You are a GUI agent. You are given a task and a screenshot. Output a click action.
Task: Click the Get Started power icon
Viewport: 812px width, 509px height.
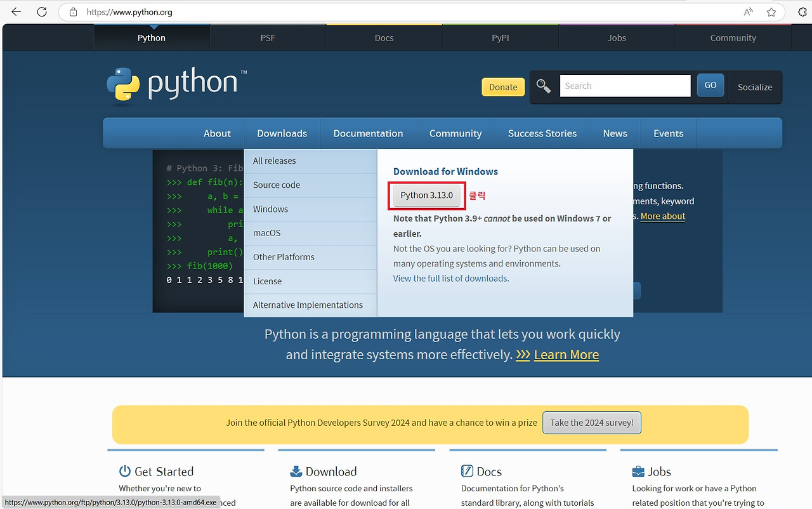pos(125,471)
